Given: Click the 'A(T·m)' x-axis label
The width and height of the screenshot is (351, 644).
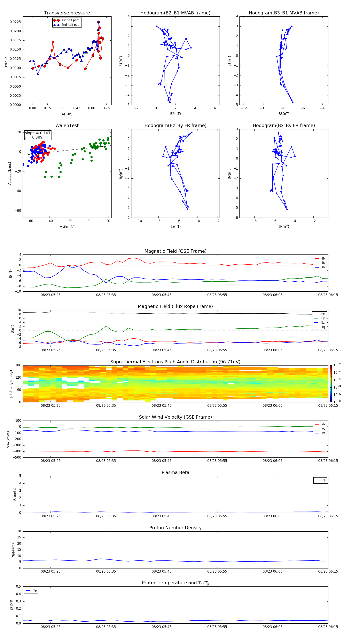Looking at the screenshot, I should pos(67,114).
